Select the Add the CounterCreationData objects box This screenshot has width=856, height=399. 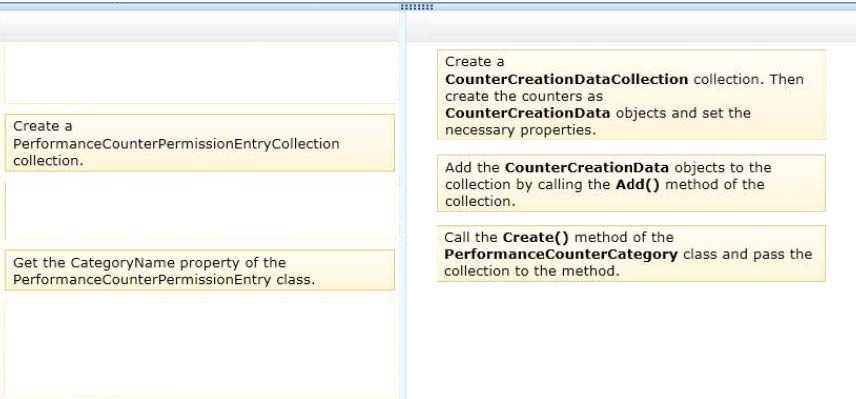[x=631, y=183]
